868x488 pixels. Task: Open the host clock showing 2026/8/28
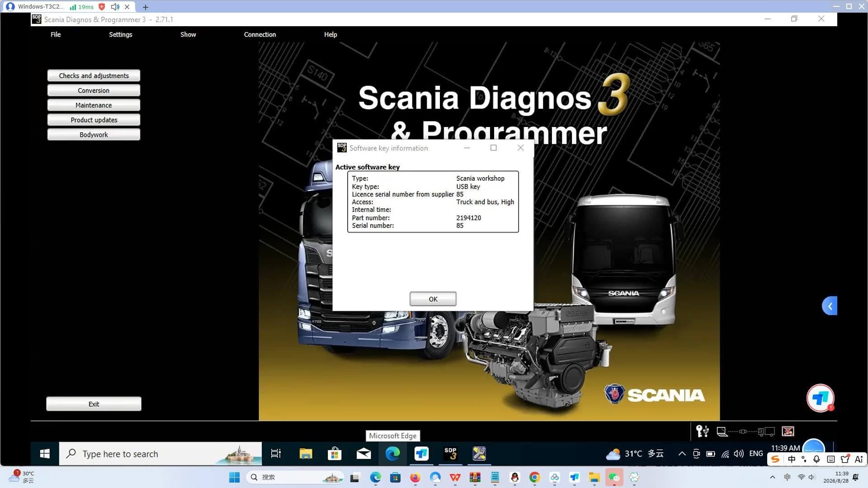[x=836, y=477]
